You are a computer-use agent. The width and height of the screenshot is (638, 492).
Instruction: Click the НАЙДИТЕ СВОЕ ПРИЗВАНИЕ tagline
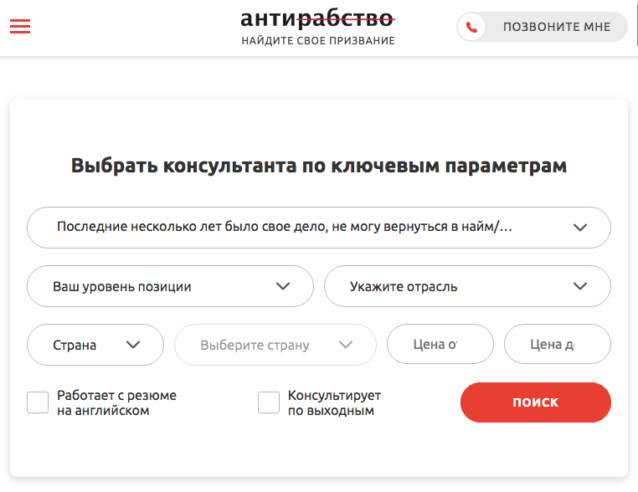point(318,41)
